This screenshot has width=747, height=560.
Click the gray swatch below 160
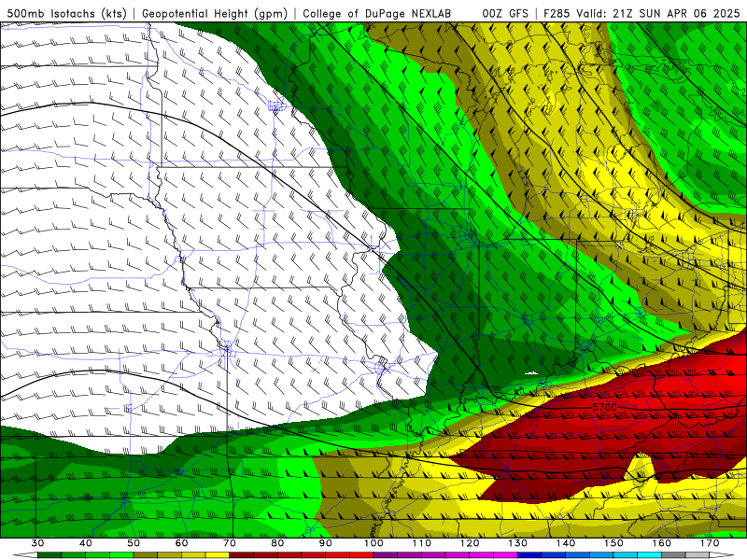[x=673, y=555]
